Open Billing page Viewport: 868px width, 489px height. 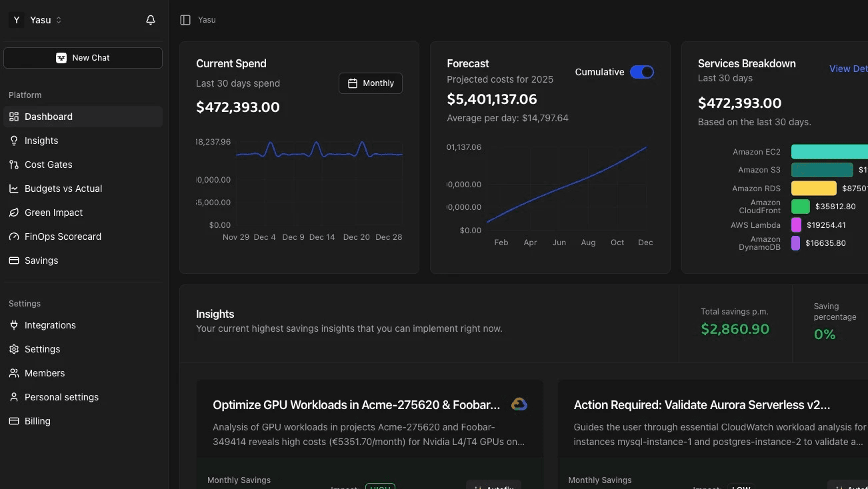[x=83, y=421]
